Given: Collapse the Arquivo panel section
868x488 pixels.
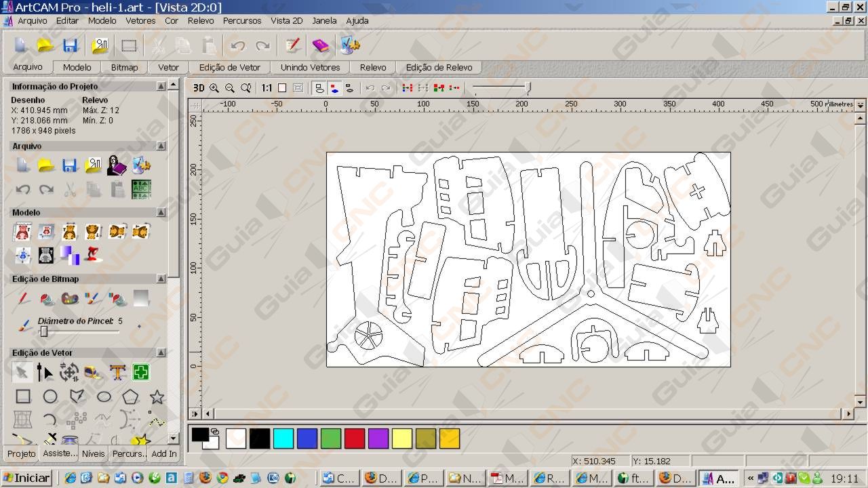Looking at the screenshot, I should (161, 146).
